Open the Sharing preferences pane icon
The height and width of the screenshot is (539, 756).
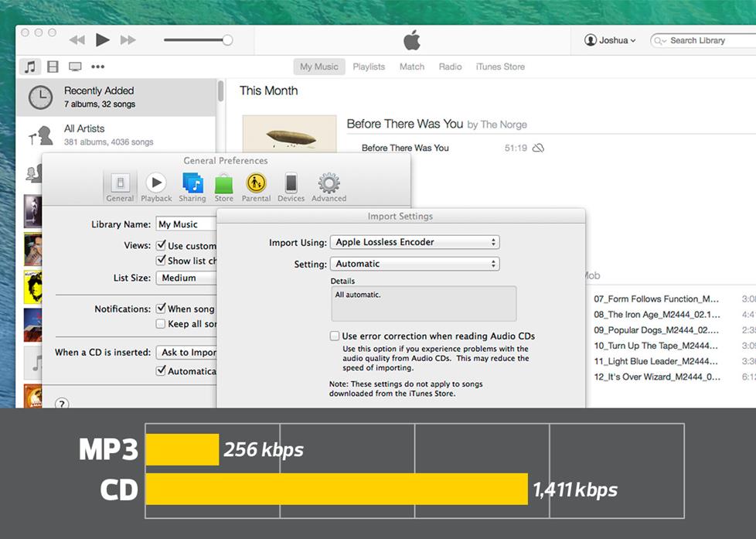[192, 186]
